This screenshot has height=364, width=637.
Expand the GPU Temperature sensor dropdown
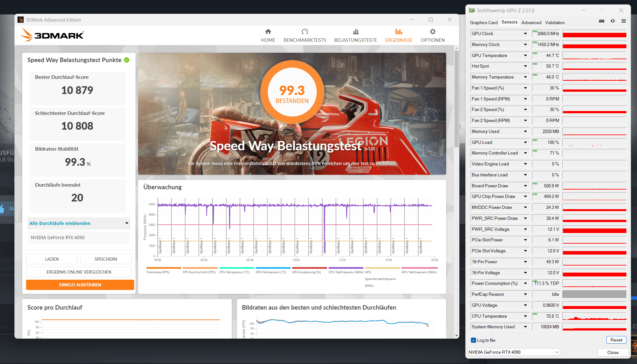(525, 55)
